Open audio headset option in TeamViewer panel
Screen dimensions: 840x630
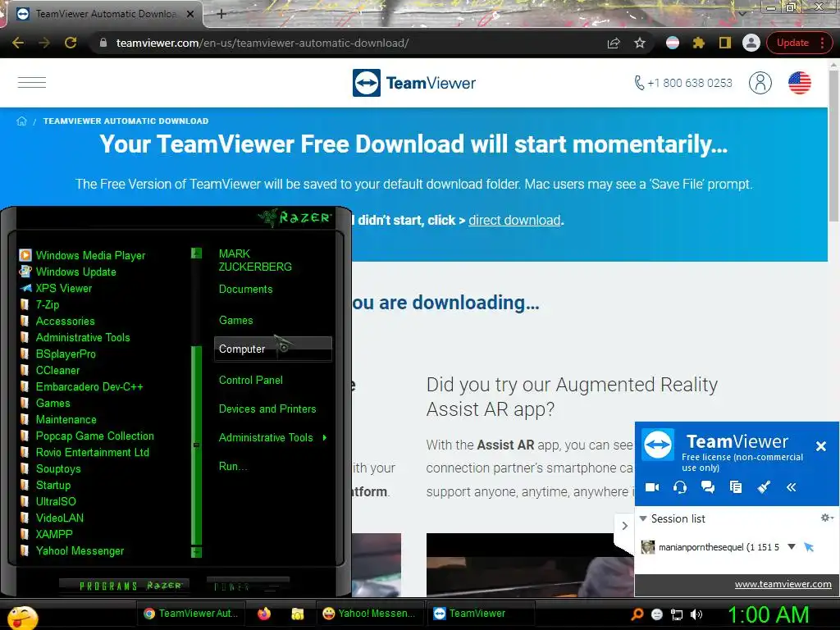[680, 487]
